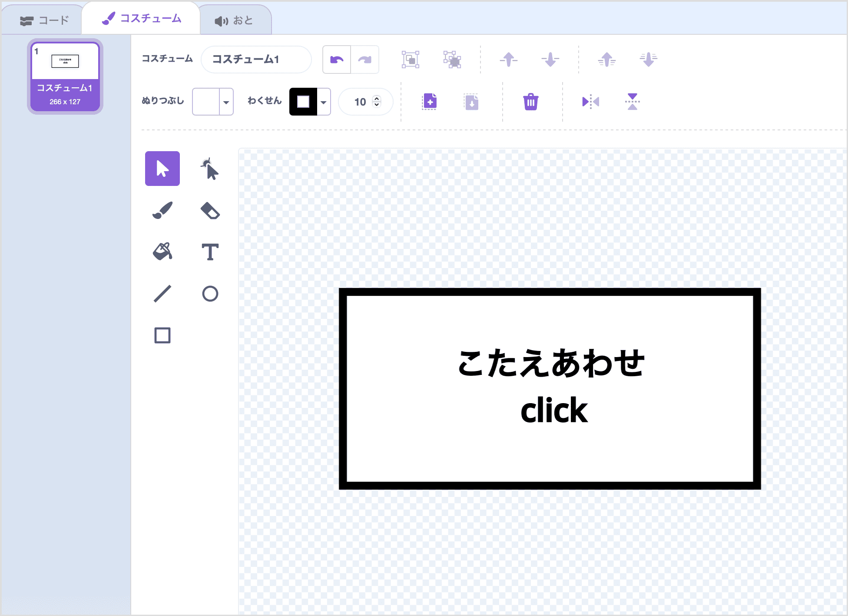This screenshot has height=616, width=848.
Task: Select the Line tool
Action: [162, 294]
